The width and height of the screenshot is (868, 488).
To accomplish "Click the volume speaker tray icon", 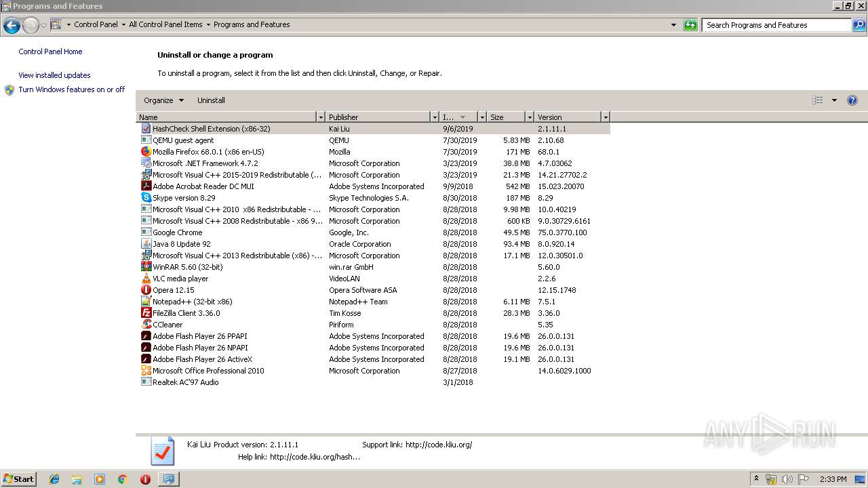I will pyautogui.click(x=787, y=479).
